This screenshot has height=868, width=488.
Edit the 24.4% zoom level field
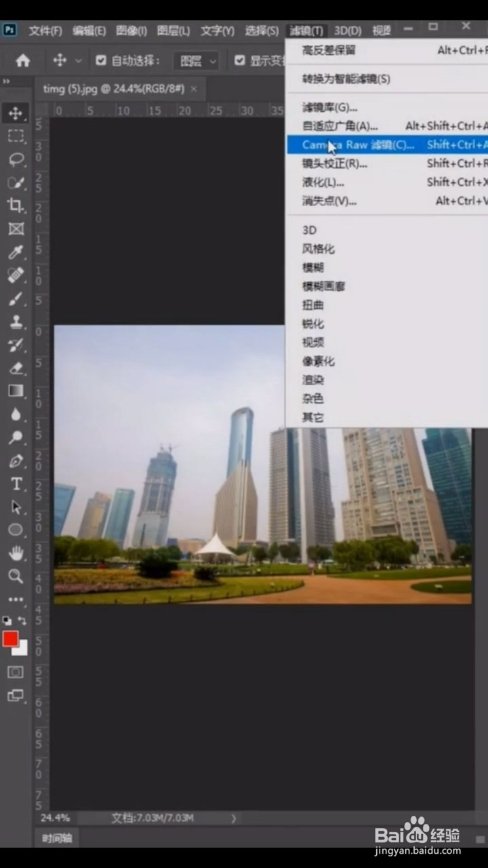click(56, 818)
